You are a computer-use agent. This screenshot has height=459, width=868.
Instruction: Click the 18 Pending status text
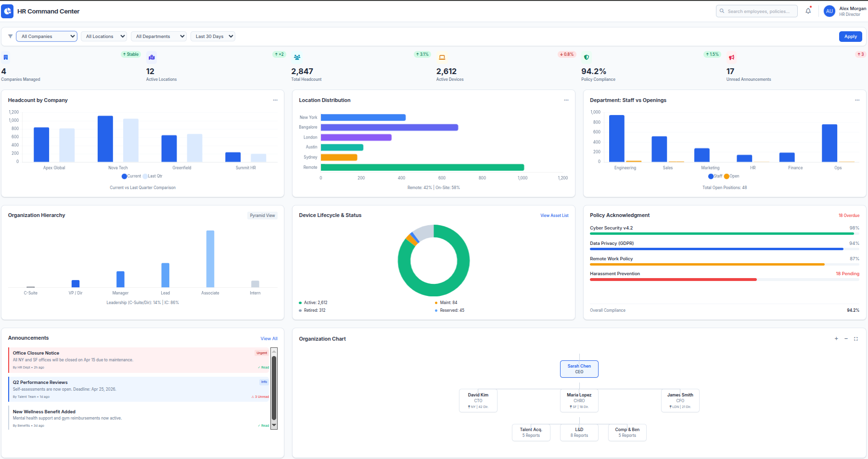(x=847, y=274)
